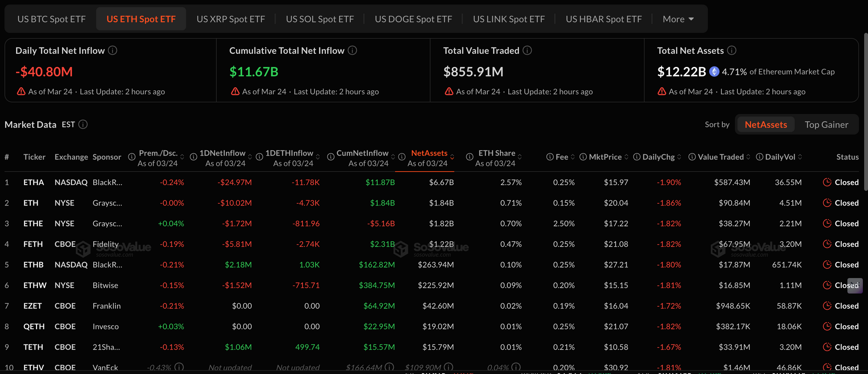This screenshot has height=374, width=868.
Task: Expand the More dropdown menu
Action: click(678, 19)
